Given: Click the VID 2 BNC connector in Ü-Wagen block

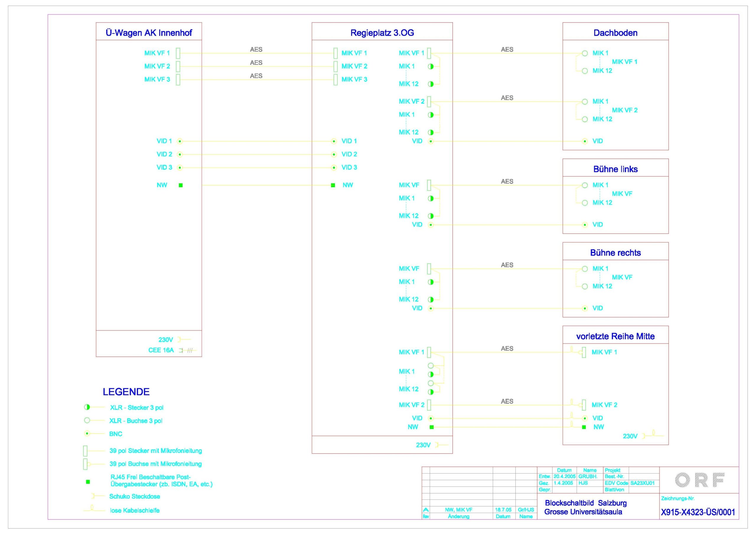Looking at the screenshot, I should [180, 154].
